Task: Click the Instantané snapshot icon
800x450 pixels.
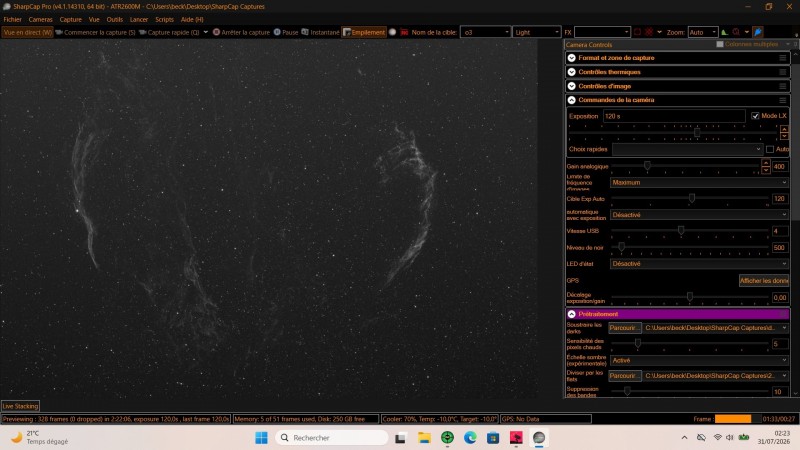Action: point(305,32)
